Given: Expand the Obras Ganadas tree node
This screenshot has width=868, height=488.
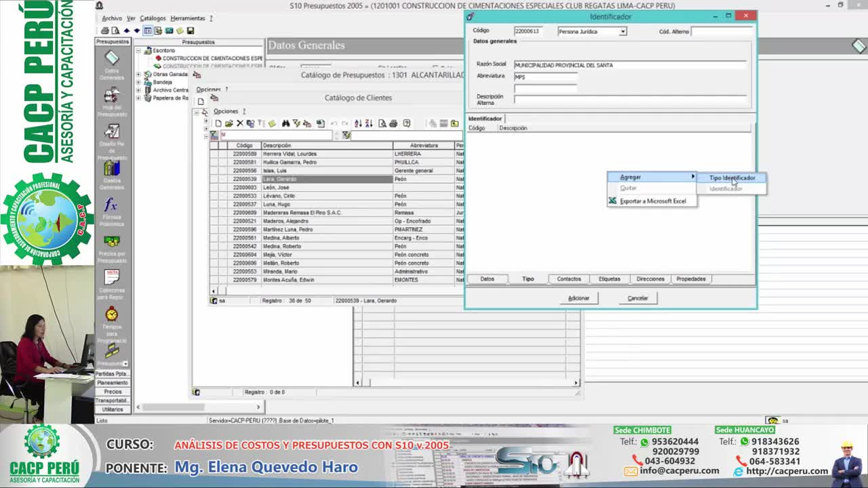Looking at the screenshot, I should 138,74.
